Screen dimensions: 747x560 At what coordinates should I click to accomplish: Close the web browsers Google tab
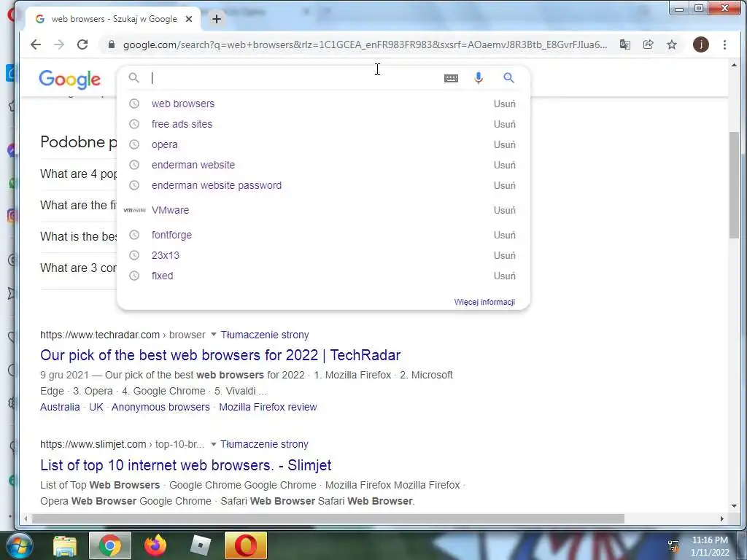point(189,19)
